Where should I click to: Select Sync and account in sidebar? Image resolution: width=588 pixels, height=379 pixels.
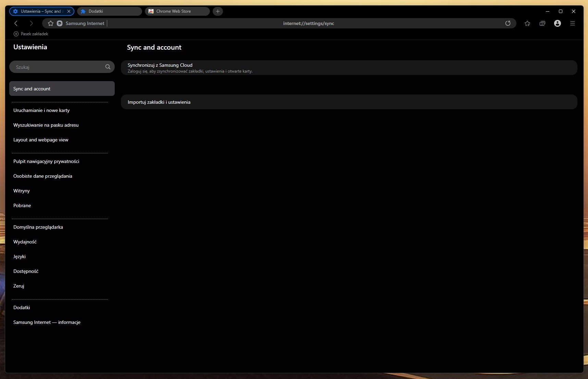[x=62, y=89]
